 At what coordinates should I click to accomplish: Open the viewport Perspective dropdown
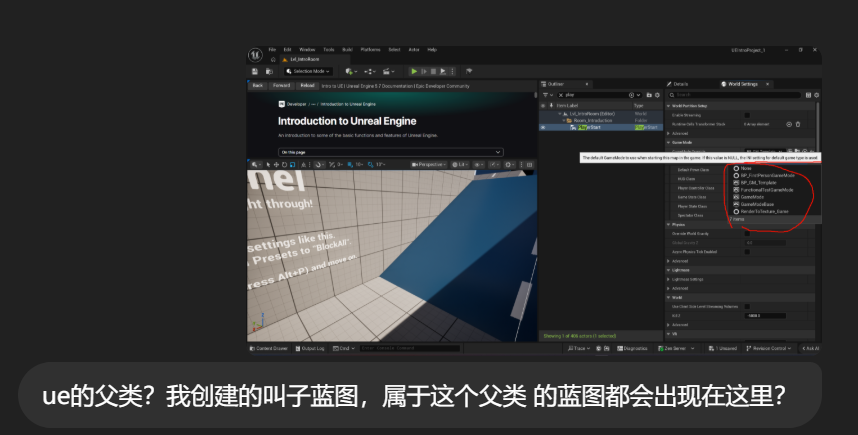pos(428,164)
